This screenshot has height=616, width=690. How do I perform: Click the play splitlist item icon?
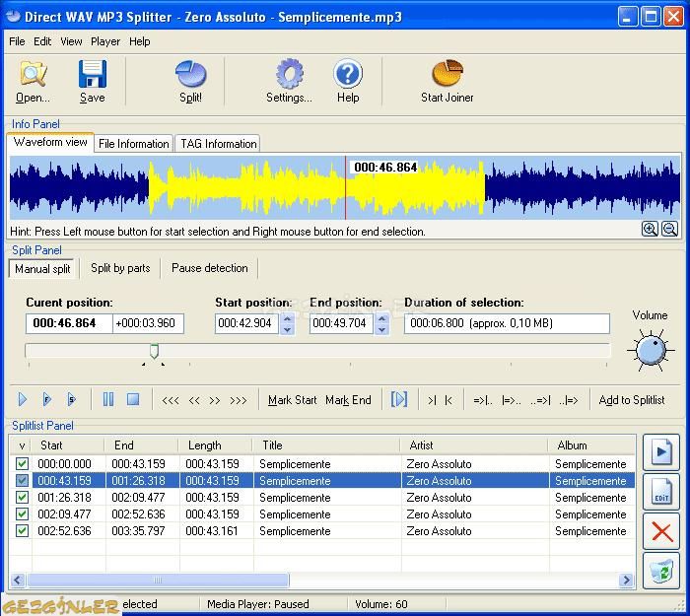pos(661,452)
